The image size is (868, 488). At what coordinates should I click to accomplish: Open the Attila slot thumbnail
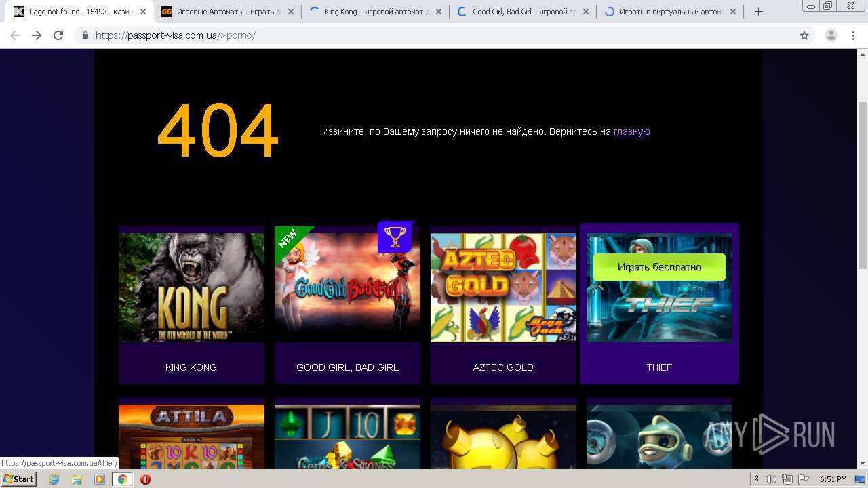(x=191, y=436)
